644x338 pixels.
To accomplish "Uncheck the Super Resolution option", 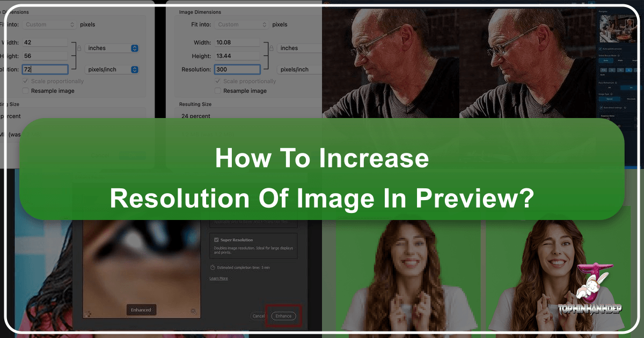I will pos(216,240).
